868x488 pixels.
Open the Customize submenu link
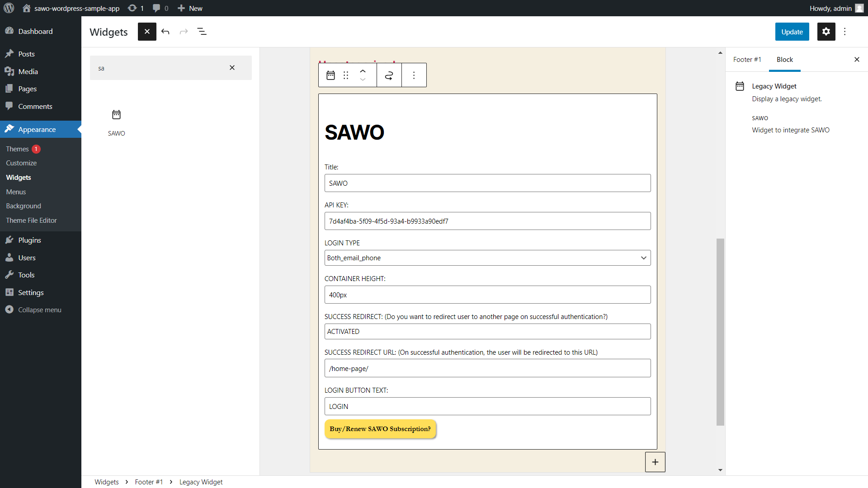tap(21, 163)
